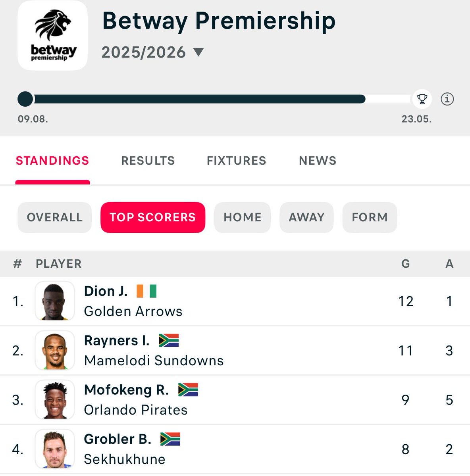Open the 2025/2026 season dropdown
This screenshot has height=476, width=470.
(x=198, y=52)
